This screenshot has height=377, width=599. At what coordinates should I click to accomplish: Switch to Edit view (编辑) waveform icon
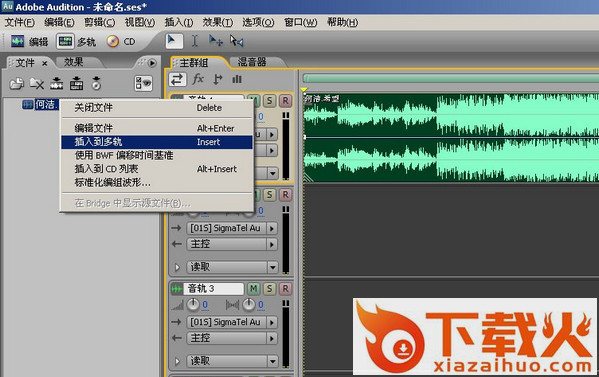coord(18,41)
